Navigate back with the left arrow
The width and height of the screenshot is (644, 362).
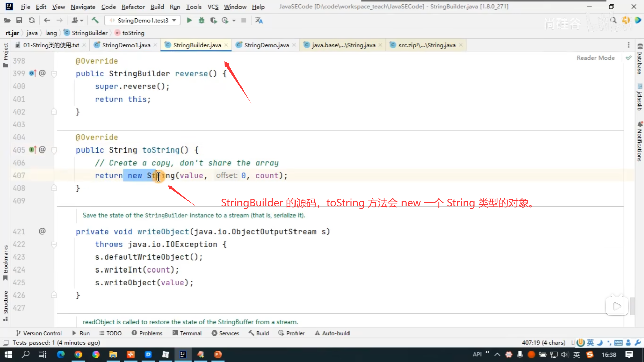[x=47, y=20]
